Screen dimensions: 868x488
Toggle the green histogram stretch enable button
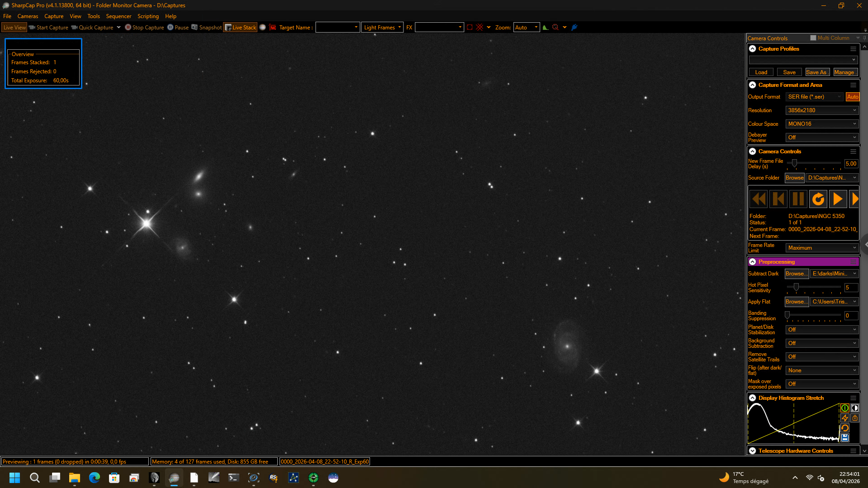(844, 408)
